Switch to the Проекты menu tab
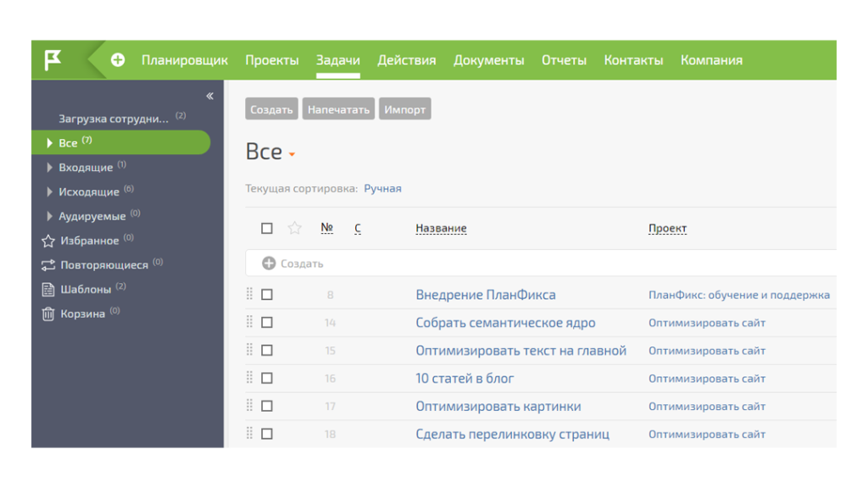This screenshot has height=488, width=868. tap(272, 60)
